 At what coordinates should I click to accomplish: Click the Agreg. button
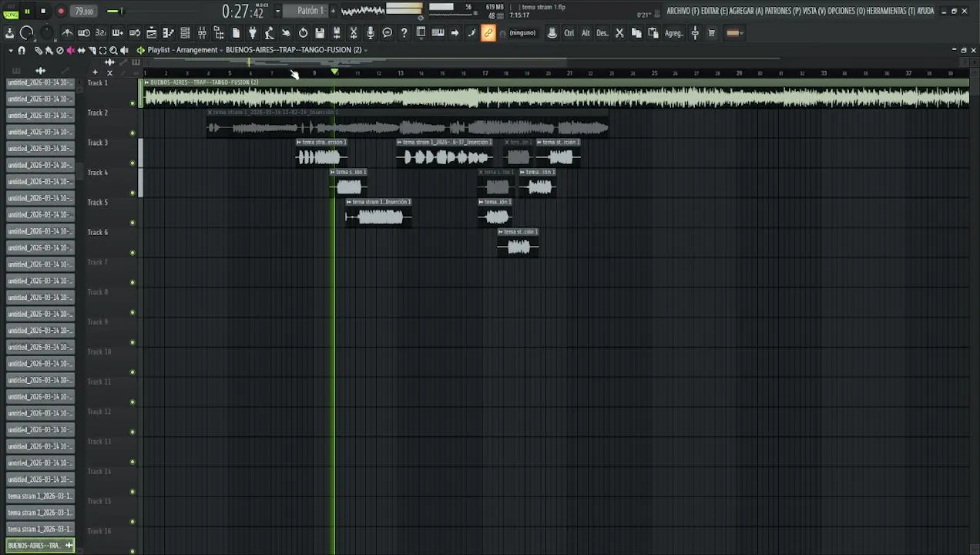coord(674,32)
